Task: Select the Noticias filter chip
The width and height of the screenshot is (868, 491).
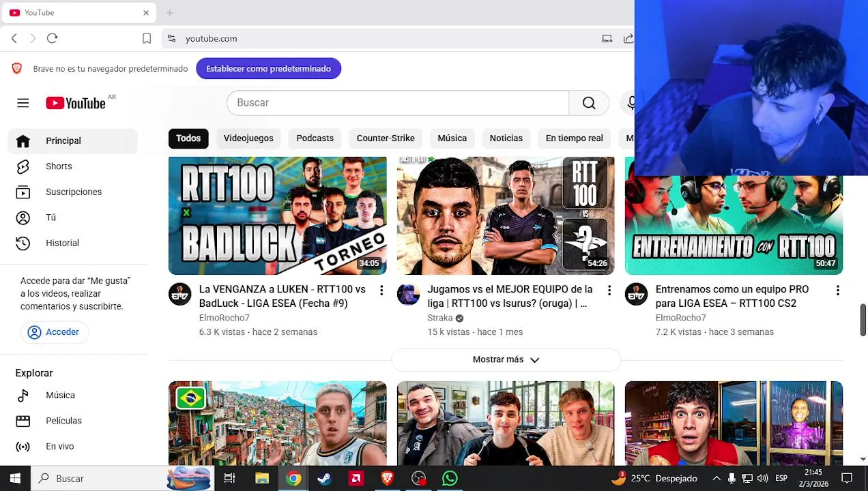Action: [506, 138]
